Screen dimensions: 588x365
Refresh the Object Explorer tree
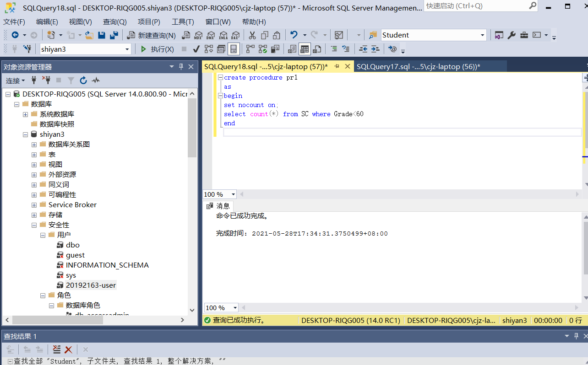[x=83, y=81]
